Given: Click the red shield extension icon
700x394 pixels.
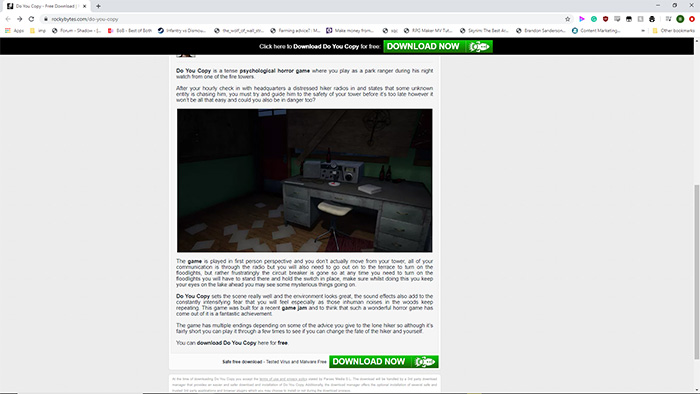Looking at the screenshot, I should click(x=605, y=19).
